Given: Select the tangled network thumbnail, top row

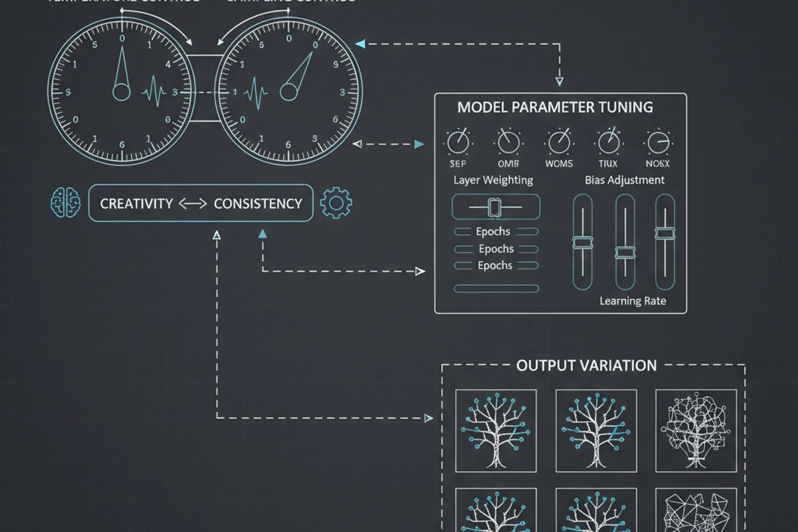Looking at the screenshot, I should pyautogui.click(x=696, y=431).
